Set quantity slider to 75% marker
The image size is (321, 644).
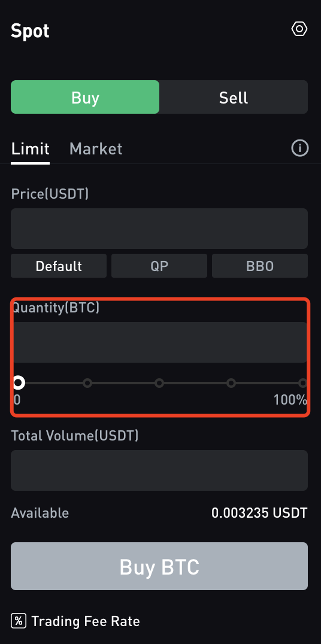(x=231, y=383)
